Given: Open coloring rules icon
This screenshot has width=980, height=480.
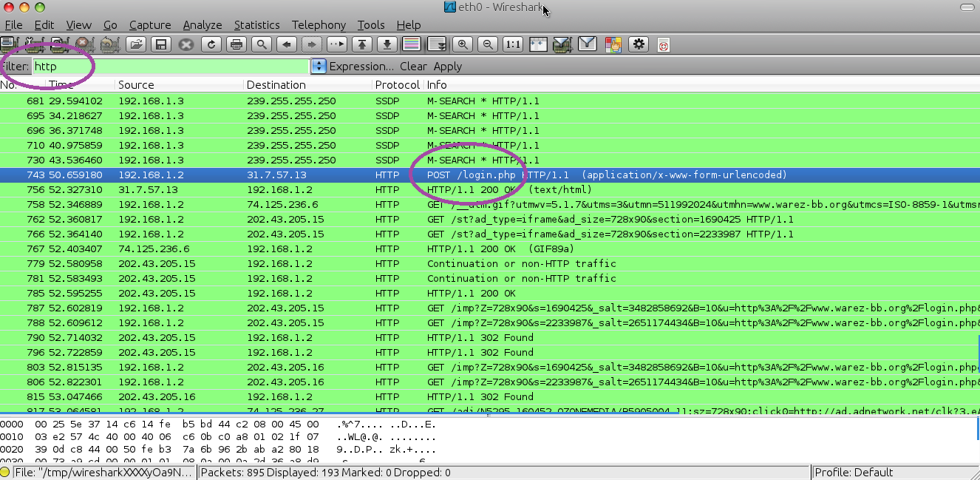Looking at the screenshot, I should [x=613, y=44].
